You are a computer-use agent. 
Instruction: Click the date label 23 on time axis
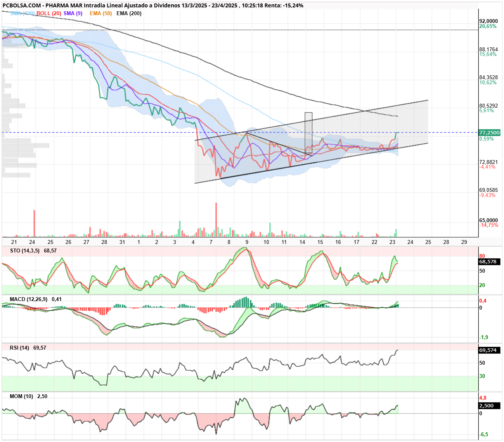[392, 242]
